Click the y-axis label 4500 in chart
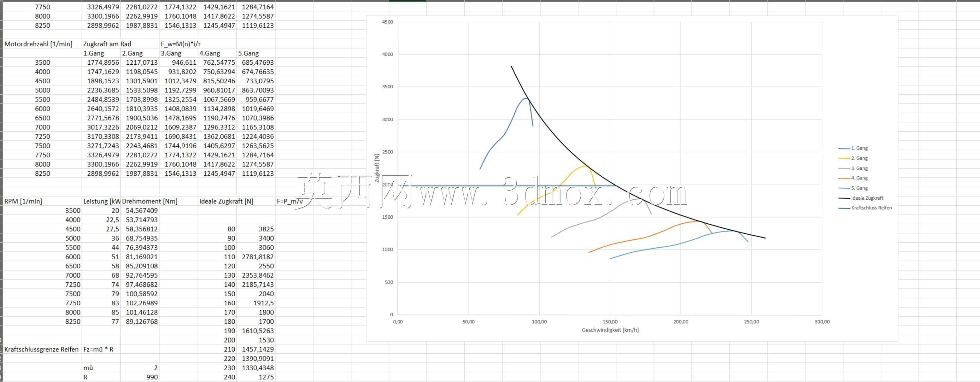This screenshot has height=382, width=980. click(x=387, y=22)
